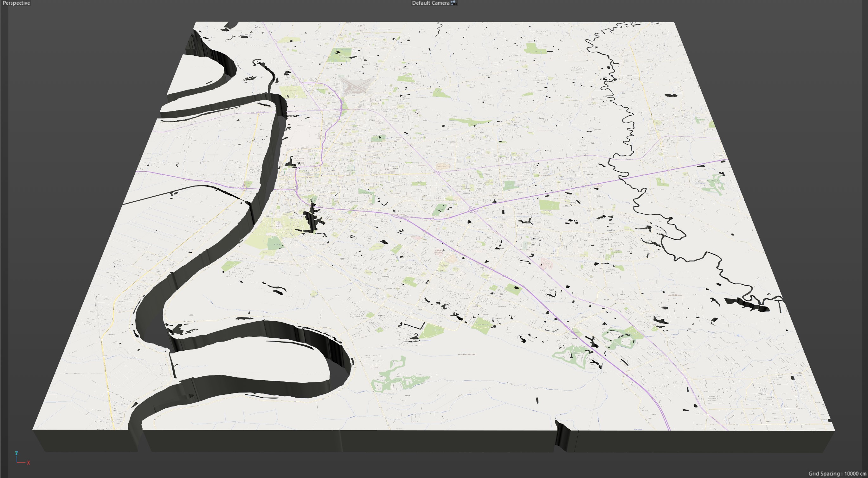Viewport: 868px width, 478px height.
Task: Click the empty dark viewport area above the map
Action: (438, 14)
